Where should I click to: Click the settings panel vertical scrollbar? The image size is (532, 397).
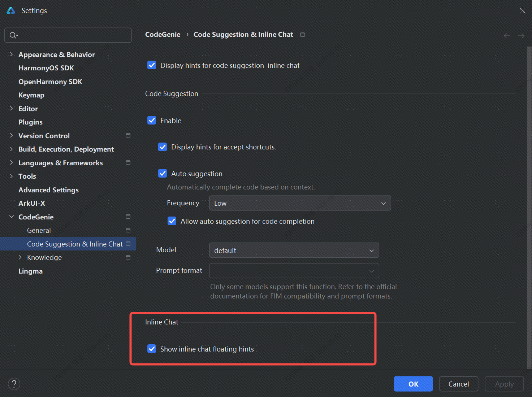click(529, 208)
